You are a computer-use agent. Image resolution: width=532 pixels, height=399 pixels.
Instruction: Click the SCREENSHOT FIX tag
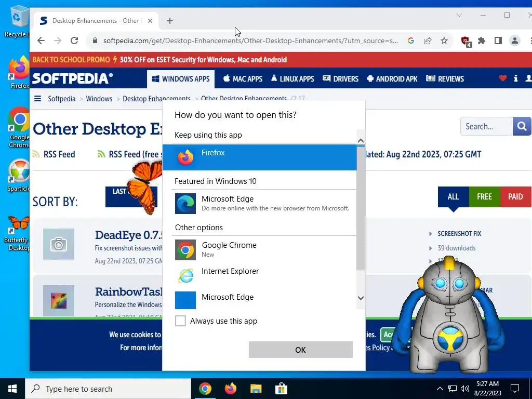(459, 234)
